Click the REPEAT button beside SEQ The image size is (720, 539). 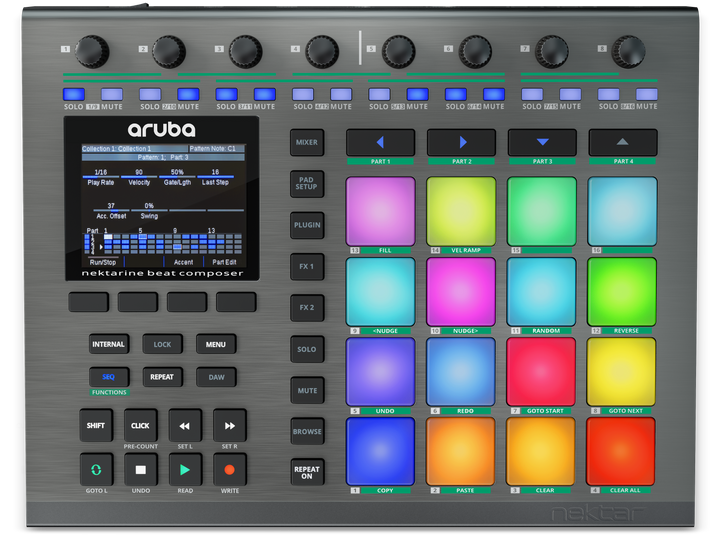coord(162,377)
